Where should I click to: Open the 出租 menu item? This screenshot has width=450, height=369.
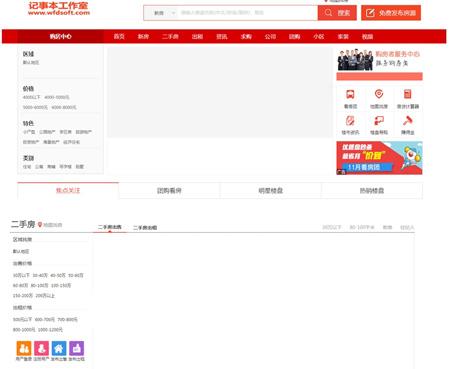197,36
